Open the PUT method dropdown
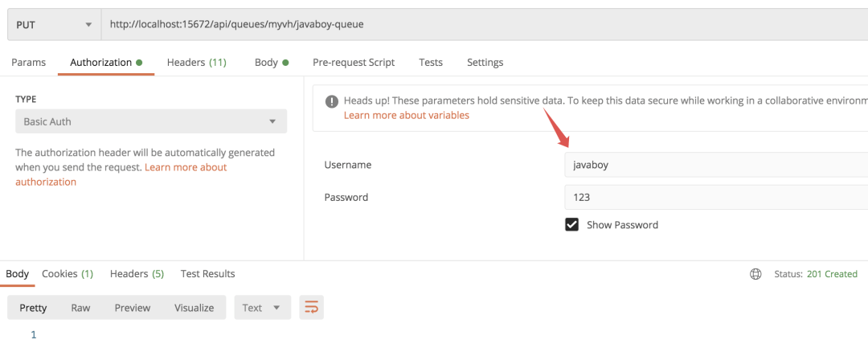Image resolution: width=868 pixels, height=348 pixels. tap(55, 25)
